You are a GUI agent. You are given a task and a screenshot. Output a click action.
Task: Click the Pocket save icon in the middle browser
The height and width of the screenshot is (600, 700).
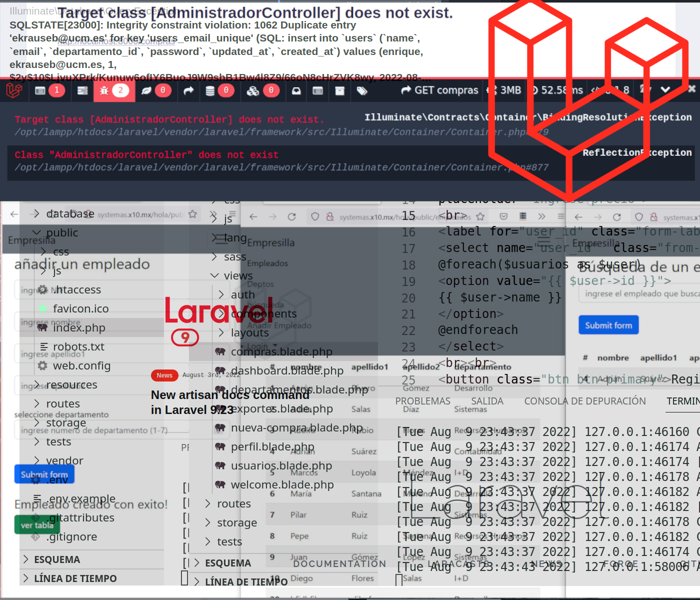click(x=503, y=216)
